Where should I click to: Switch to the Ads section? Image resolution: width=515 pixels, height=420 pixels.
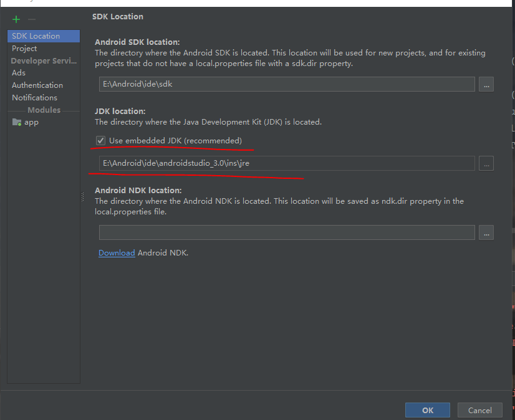[18, 72]
